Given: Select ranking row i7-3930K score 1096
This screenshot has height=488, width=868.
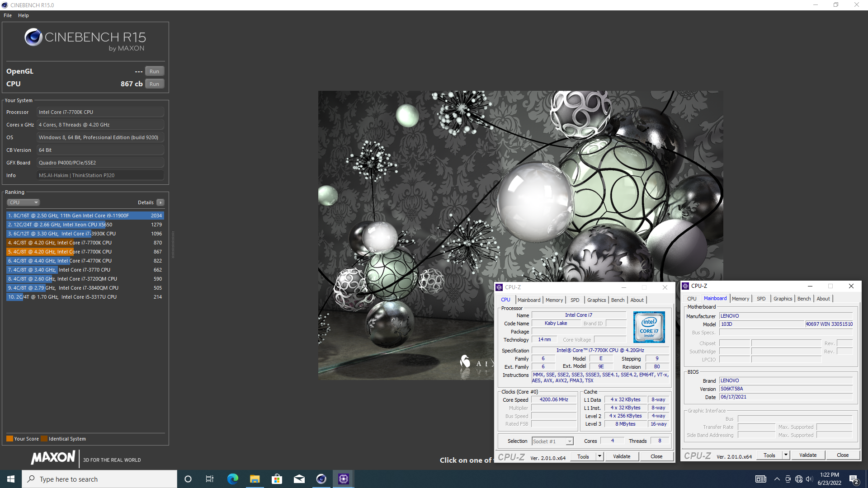Looking at the screenshot, I should click(85, 234).
